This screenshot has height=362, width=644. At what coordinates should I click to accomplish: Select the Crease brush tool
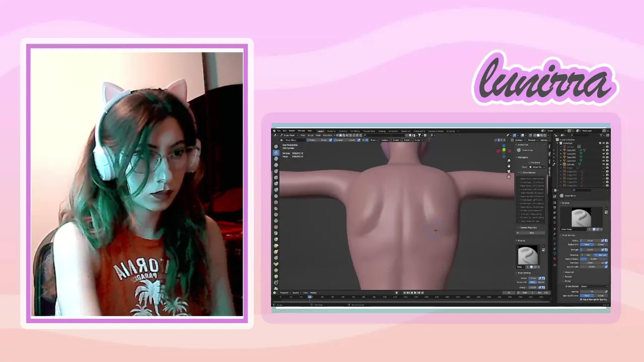point(276,196)
